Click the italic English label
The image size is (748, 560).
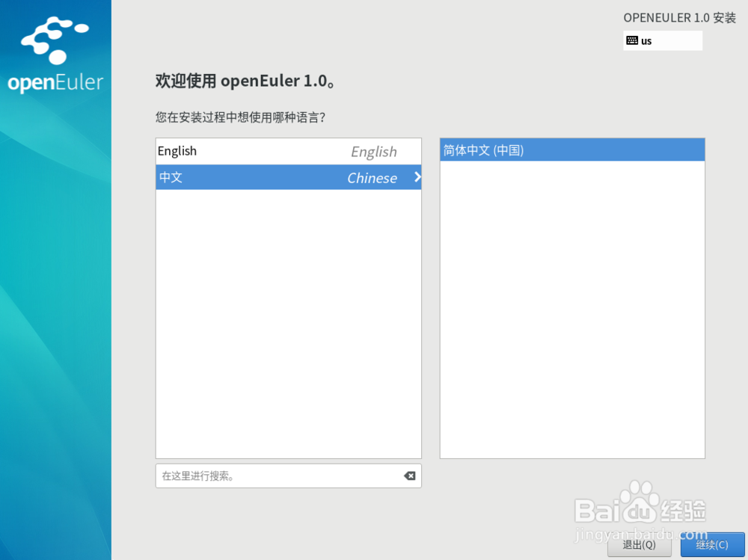tap(374, 152)
